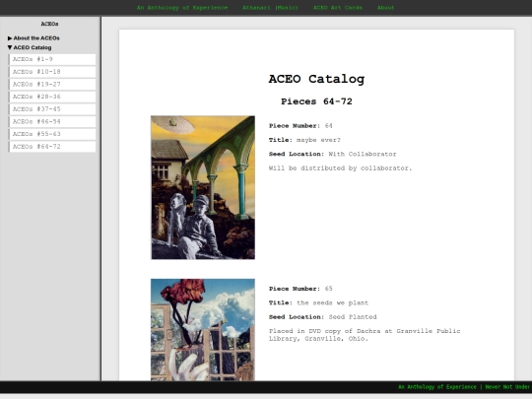Click piece 65 collage image with flower
This screenshot has height=399, width=532.
(203, 330)
